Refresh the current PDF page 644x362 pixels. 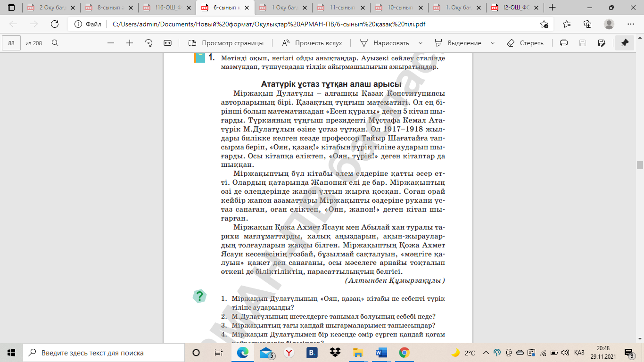(54, 25)
